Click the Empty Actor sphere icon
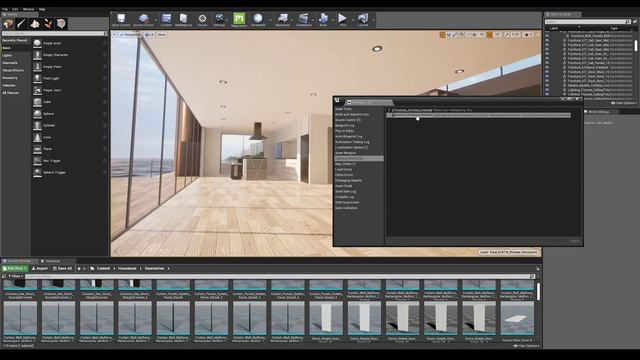This screenshot has width=640, height=360. [38, 43]
